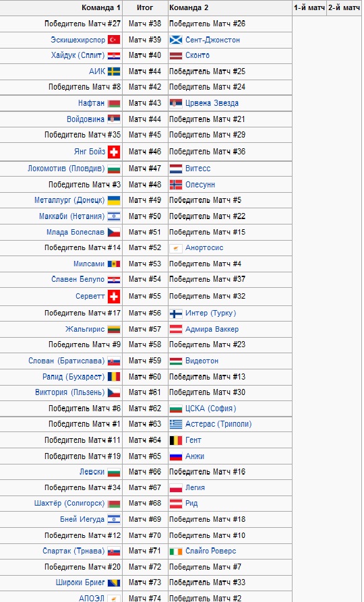Open the Металлург (Донецк) link
364x602 pixels.
pyautogui.click(x=69, y=200)
